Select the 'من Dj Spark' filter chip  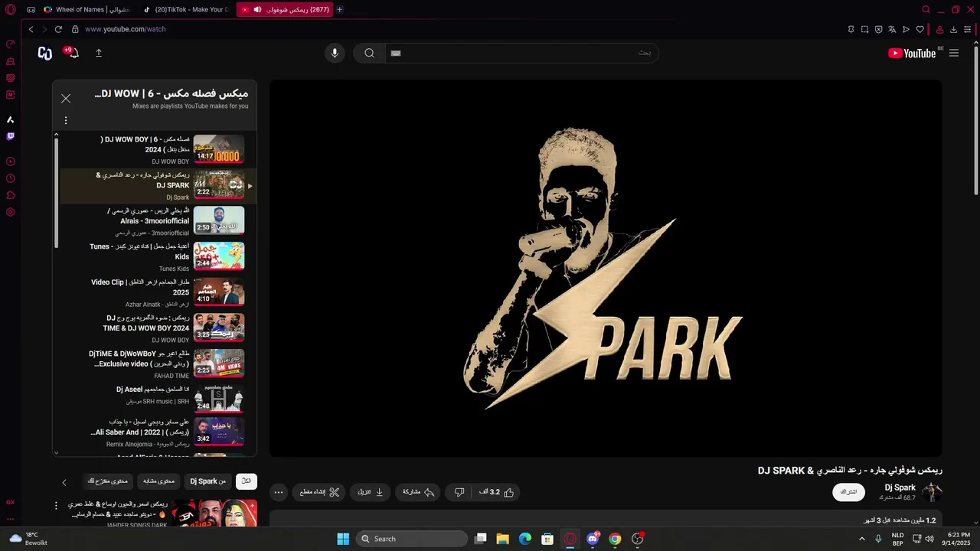pos(208,481)
